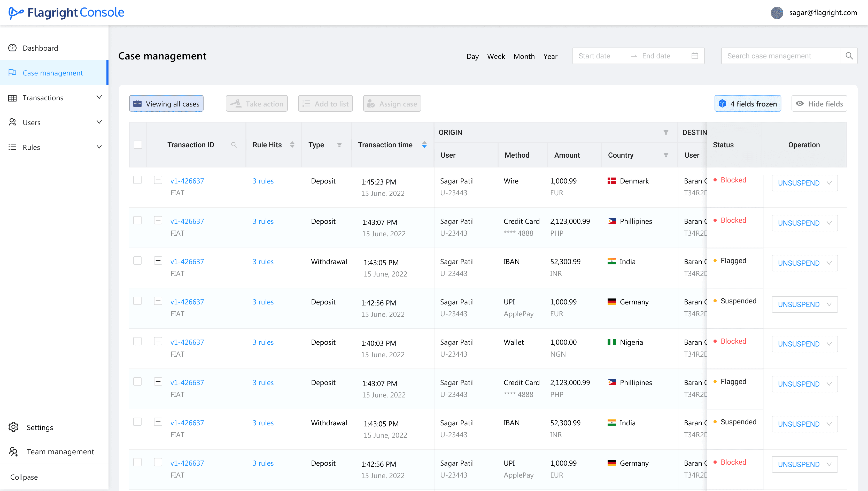Open Dashboard from the sidebar

point(40,48)
